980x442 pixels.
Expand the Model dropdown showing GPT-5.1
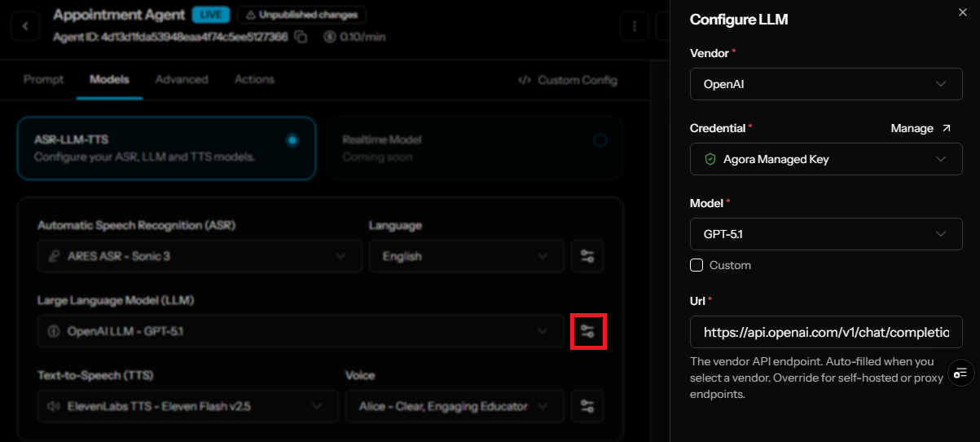pyautogui.click(x=826, y=234)
